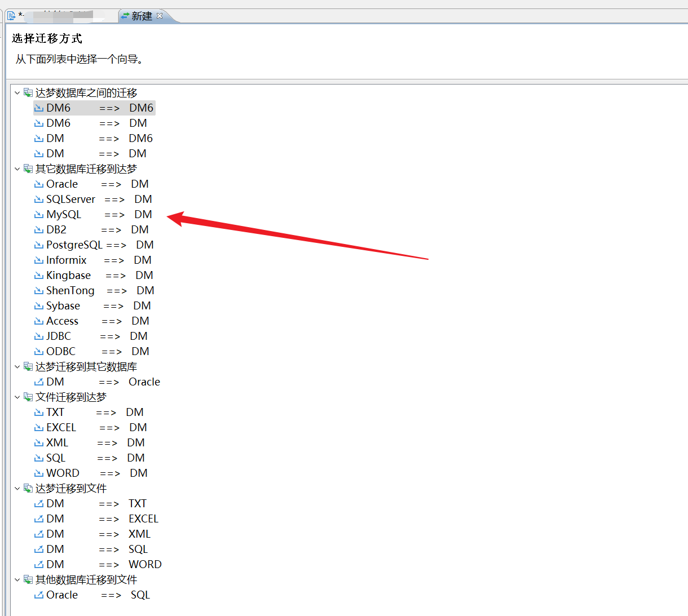Collapse the 达梦迁移到其它数据库 group

(17, 366)
